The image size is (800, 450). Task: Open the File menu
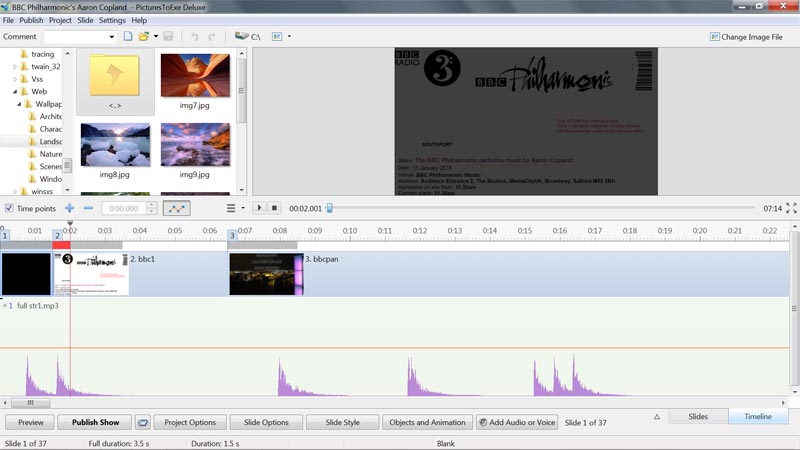pyautogui.click(x=8, y=20)
